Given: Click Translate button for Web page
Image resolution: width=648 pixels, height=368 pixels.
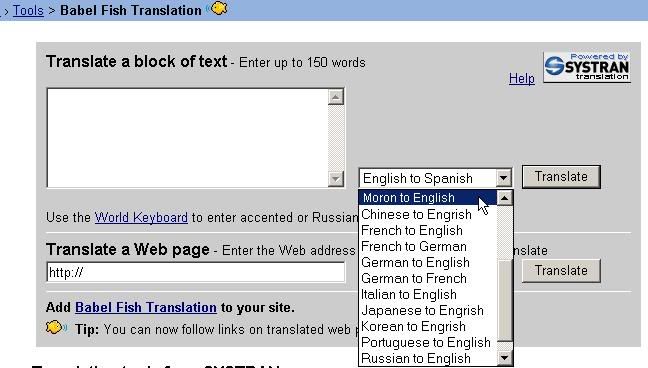Looking at the screenshot, I should tap(561, 271).
